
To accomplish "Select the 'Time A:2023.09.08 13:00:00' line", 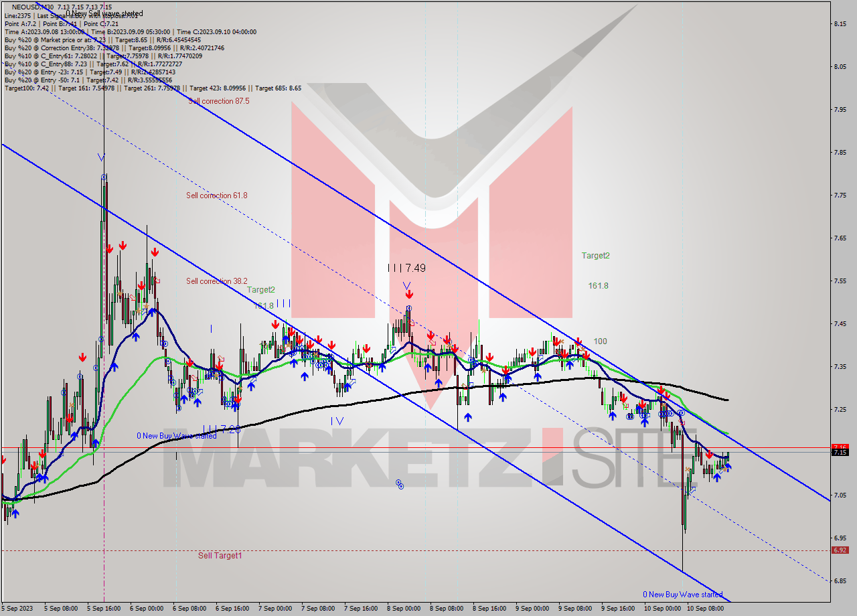I will pyautogui.click(x=131, y=31).
